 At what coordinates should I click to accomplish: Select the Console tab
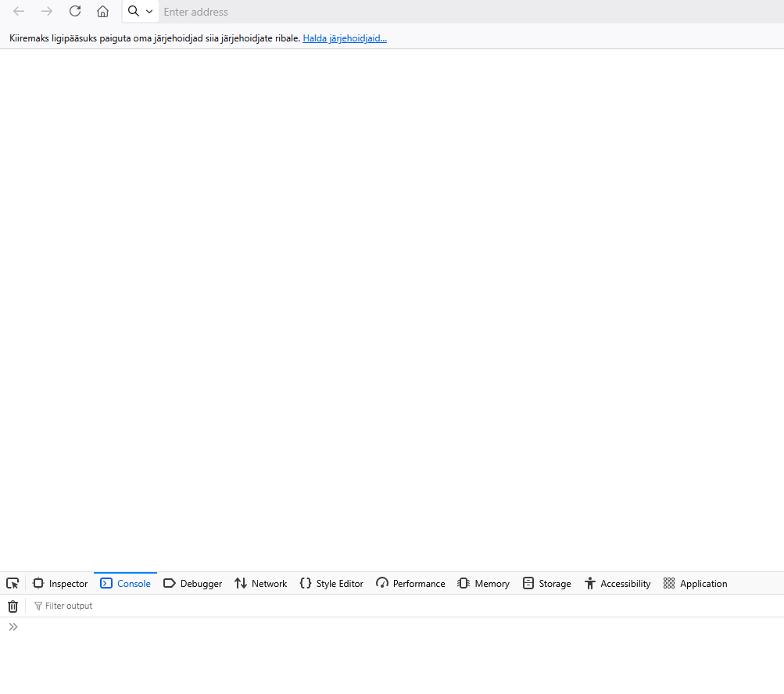point(126,584)
